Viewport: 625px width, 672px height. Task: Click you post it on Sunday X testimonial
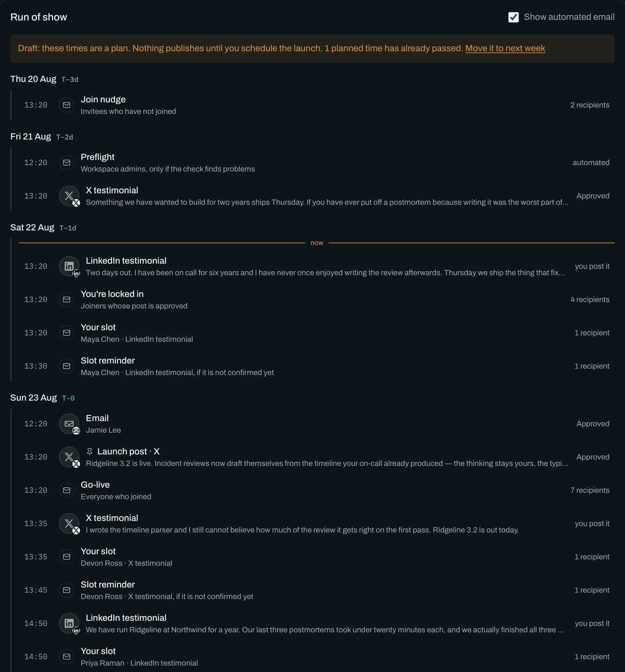592,524
